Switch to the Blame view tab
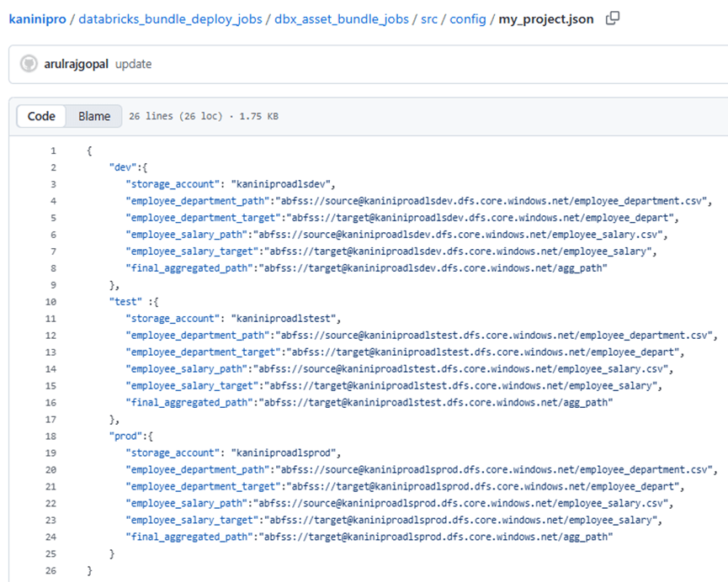The height and width of the screenshot is (582, 728). coord(94,116)
